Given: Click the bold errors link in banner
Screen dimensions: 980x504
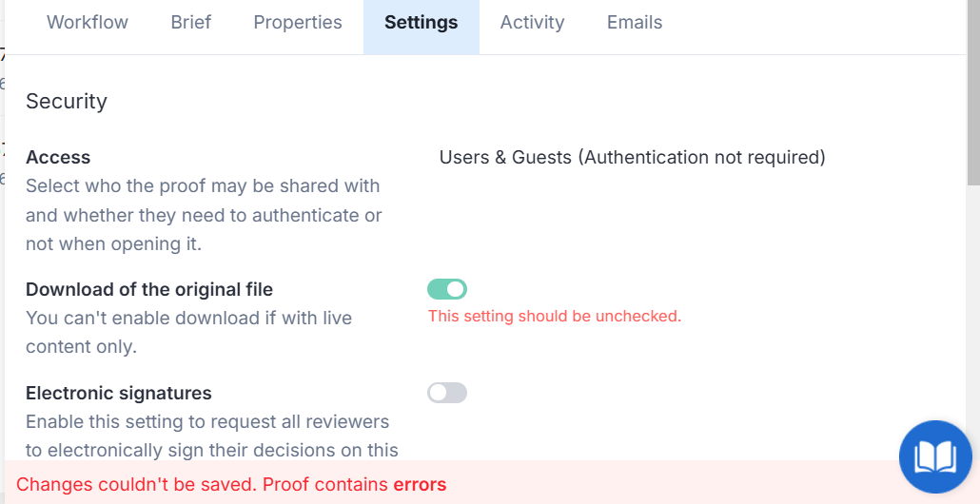Looking at the screenshot, I should tap(420, 485).
